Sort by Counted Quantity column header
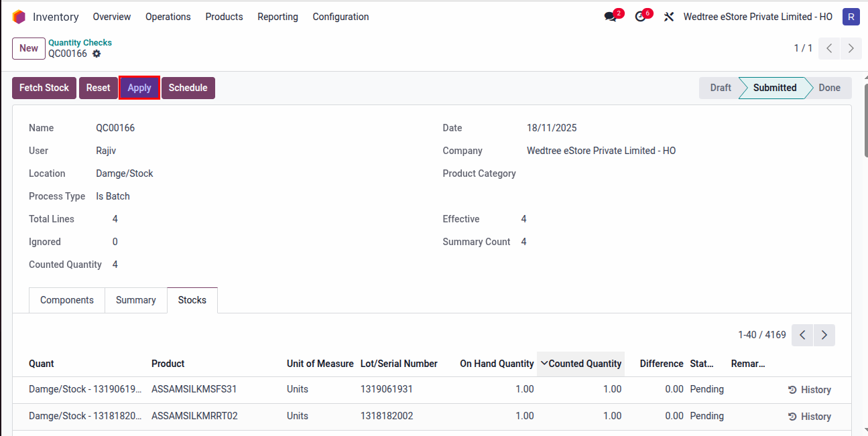This screenshot has height=436, width=868. click(584, 364)
